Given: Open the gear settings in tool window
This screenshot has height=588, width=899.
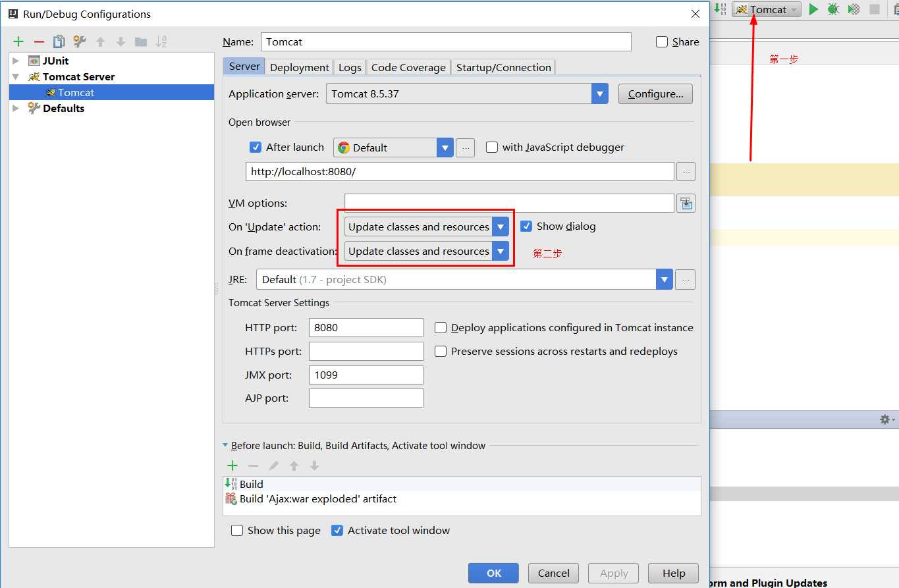Looking at the screenshot, I should pyautogui.click(x=887, y=419).
